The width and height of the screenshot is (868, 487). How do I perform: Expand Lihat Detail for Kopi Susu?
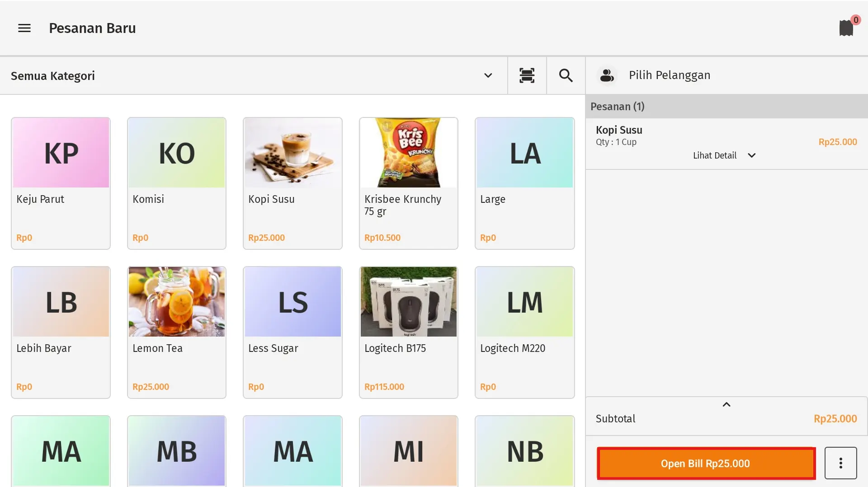coord(724,155)
